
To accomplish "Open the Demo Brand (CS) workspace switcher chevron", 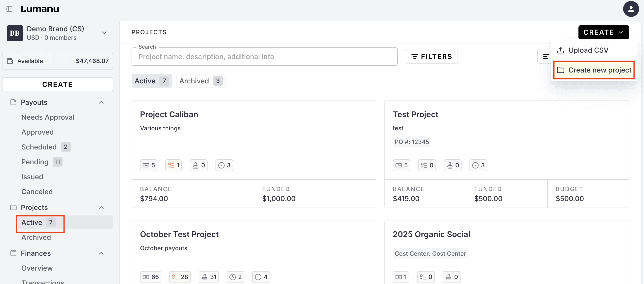I will pos(104,33).
